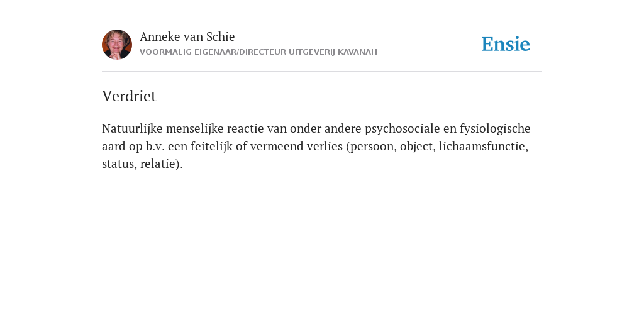Viewport: 644px width, 322px height.
Task: Click the word feitelijk
Action: (211, 146)
